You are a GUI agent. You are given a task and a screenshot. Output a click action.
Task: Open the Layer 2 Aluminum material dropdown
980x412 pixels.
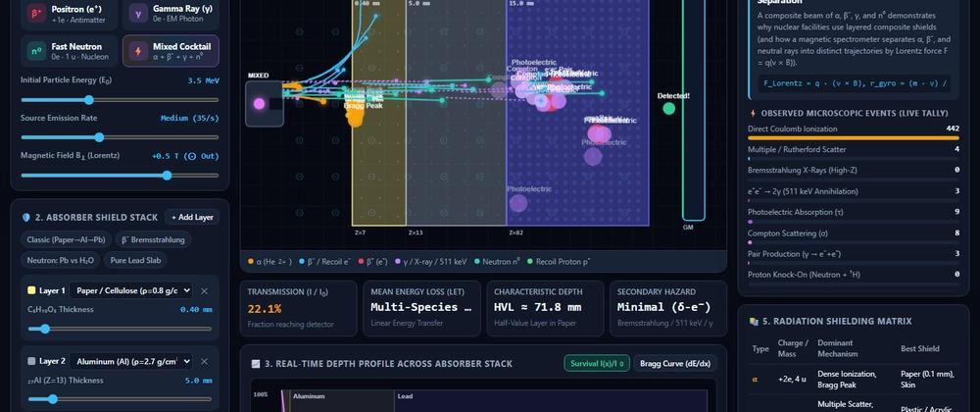coord(130,361)
